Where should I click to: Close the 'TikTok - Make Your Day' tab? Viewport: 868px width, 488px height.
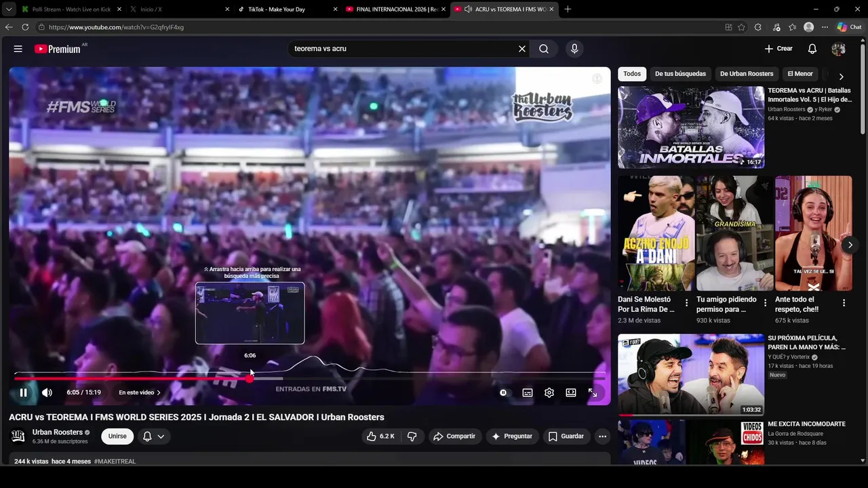point(335,9)
